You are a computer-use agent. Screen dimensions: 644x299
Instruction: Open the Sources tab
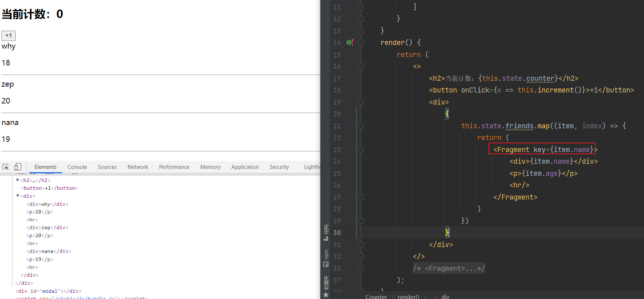(107, 167)
